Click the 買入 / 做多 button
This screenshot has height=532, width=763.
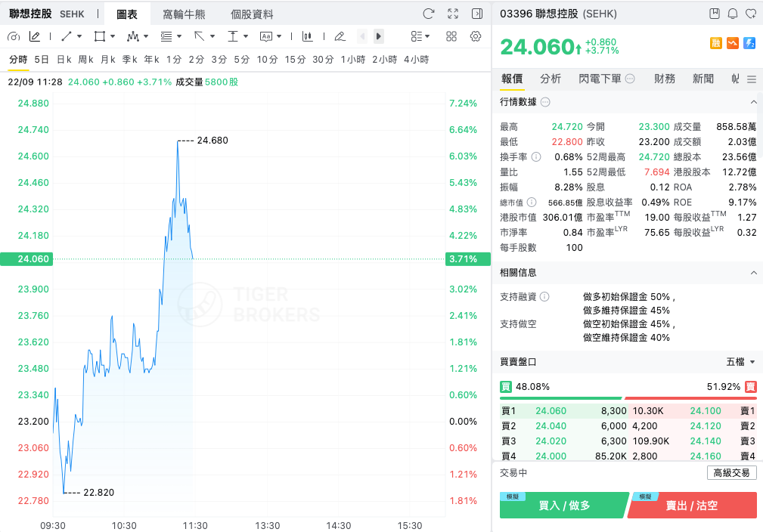tap(564, 506)
